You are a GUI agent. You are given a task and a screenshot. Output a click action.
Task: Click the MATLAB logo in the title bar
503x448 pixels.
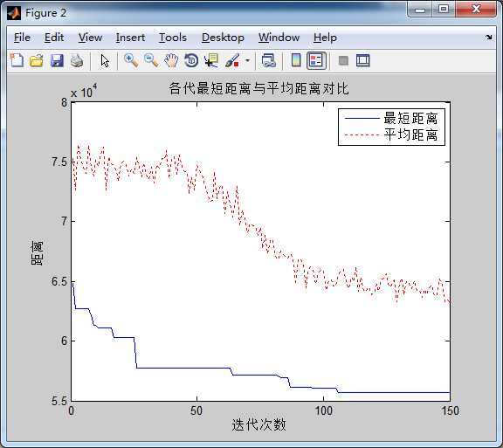(x=14, y=13)
